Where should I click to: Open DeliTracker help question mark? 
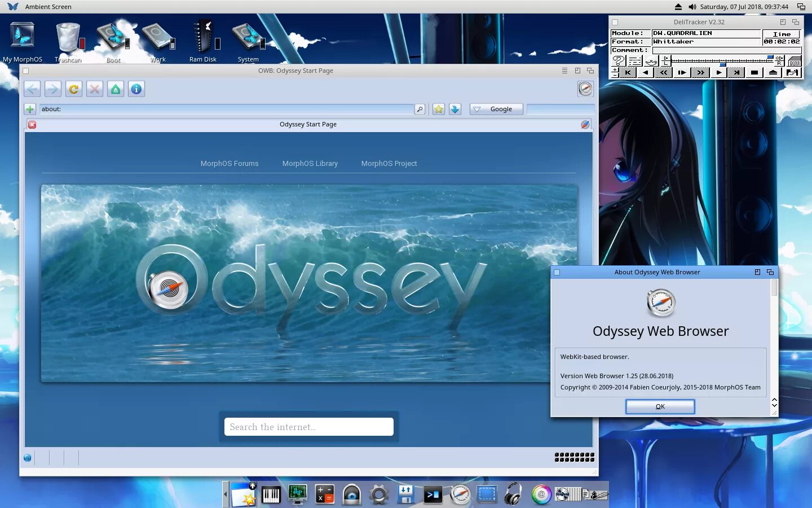[x=619, y=60]
